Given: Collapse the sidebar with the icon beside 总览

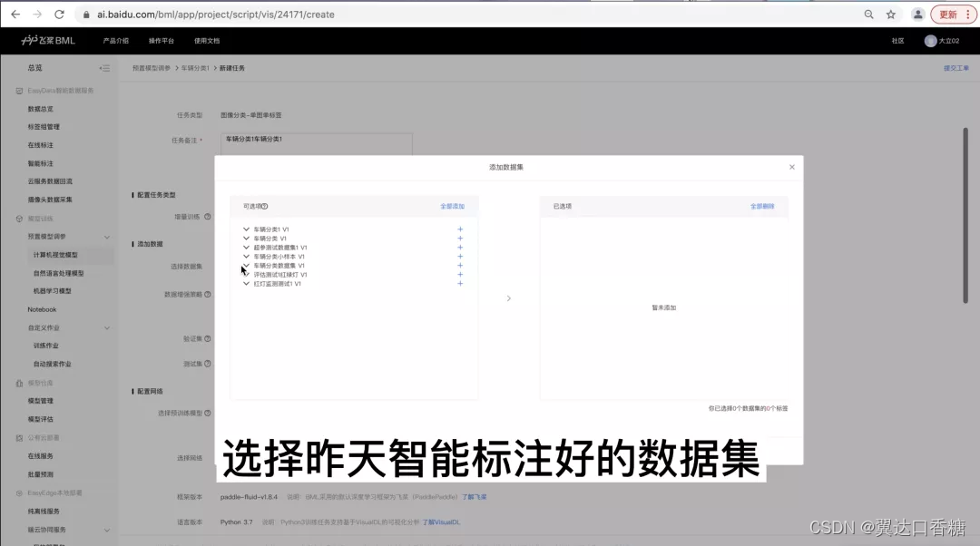Looking at the screenshot, I should point(104,67).
